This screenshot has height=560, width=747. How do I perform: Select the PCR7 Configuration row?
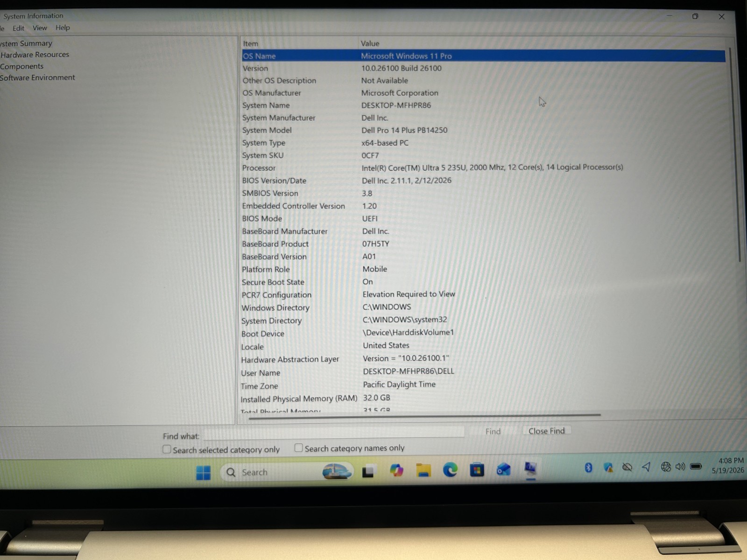click(483, 294)
